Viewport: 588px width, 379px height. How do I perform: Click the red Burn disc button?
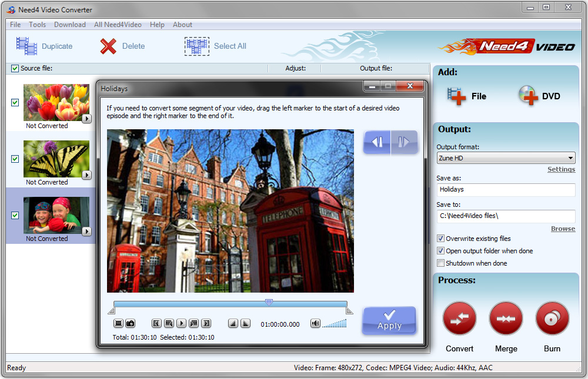tap(552, 318)
